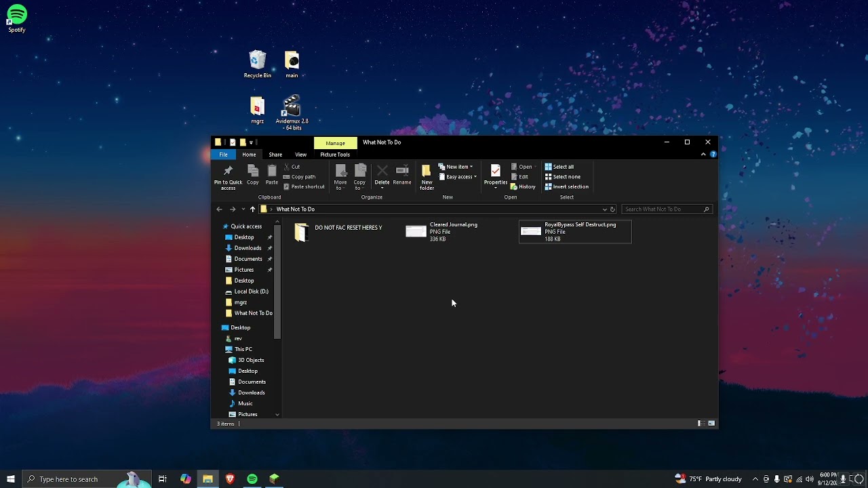Open the Delete dropdown in the ribbon
Screen dimensions: 868x488
tap(382, 186)
